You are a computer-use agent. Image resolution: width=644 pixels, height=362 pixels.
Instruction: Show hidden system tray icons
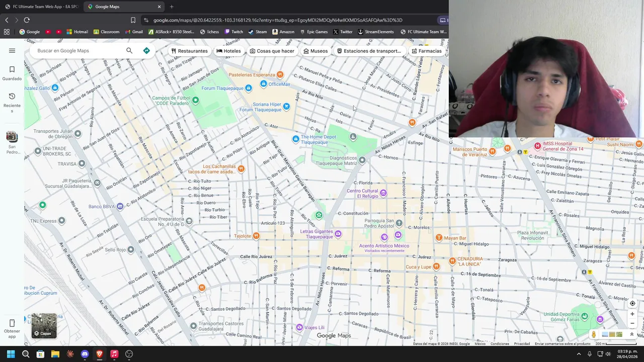[579, 354]
